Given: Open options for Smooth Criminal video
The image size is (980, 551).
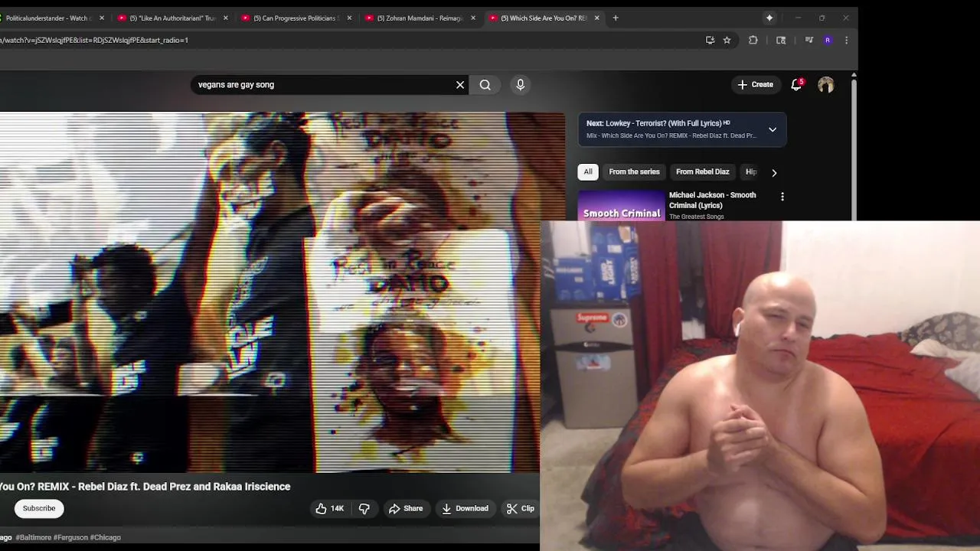Looking at the screenshot, I should coord(782,197).
